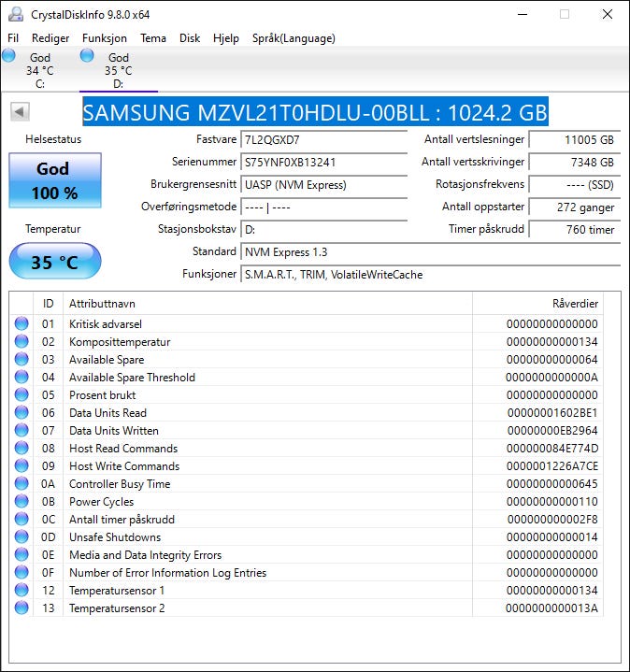The height and width of the screenshot is (672, 630).
Task: Select the Prosent brukt attribute name
Action: (103, 395)
